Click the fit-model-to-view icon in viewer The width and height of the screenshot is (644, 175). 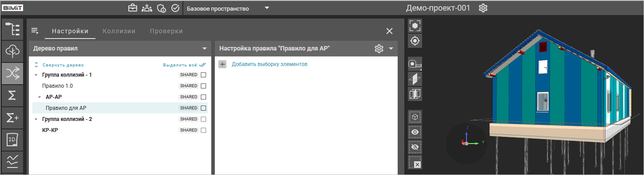415,25
